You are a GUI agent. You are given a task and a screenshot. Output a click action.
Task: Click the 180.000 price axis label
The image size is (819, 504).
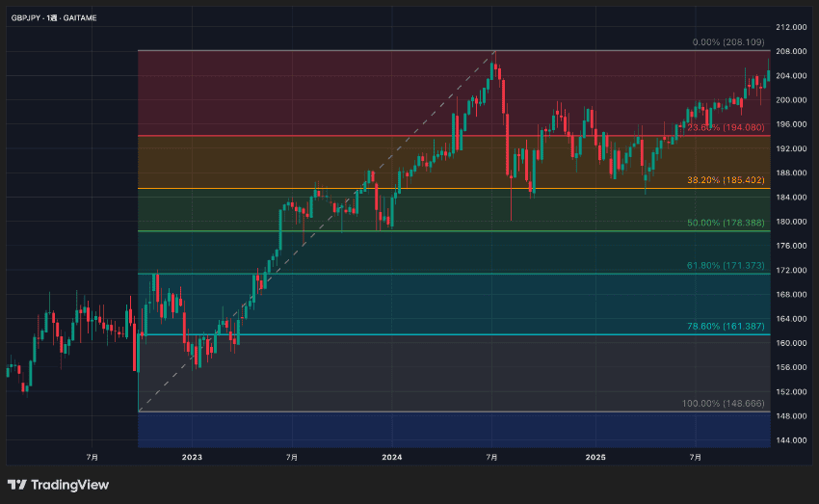click(x=791, y=222)
